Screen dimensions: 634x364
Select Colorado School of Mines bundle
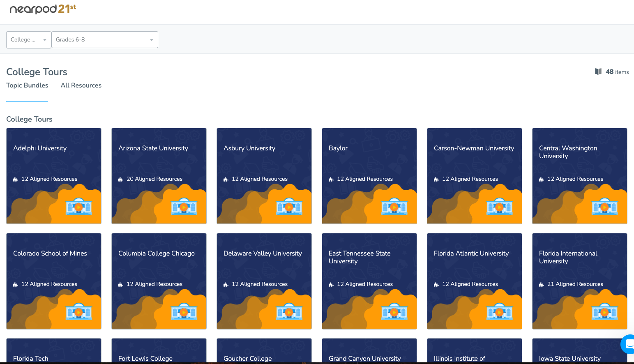(x=54, y=281)
